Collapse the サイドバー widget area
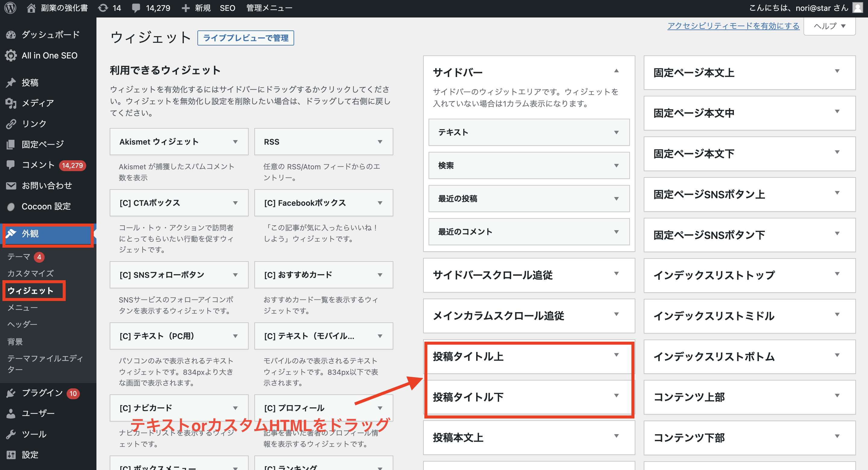 616,71
